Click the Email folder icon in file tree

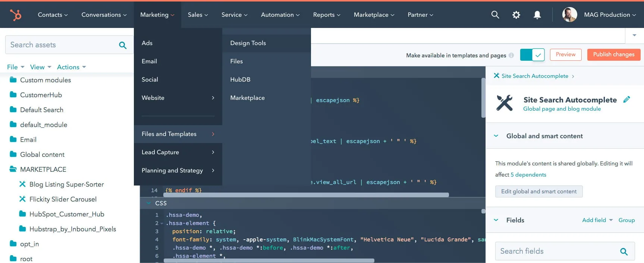(13, 139)
